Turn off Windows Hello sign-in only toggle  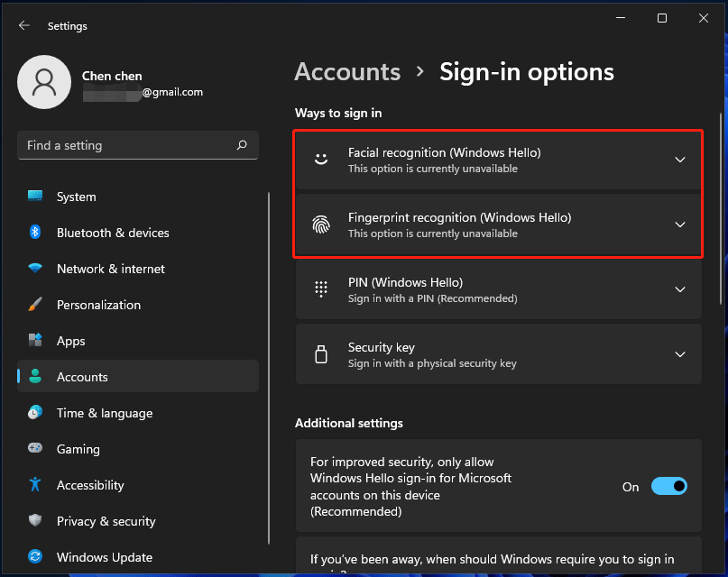669,486
